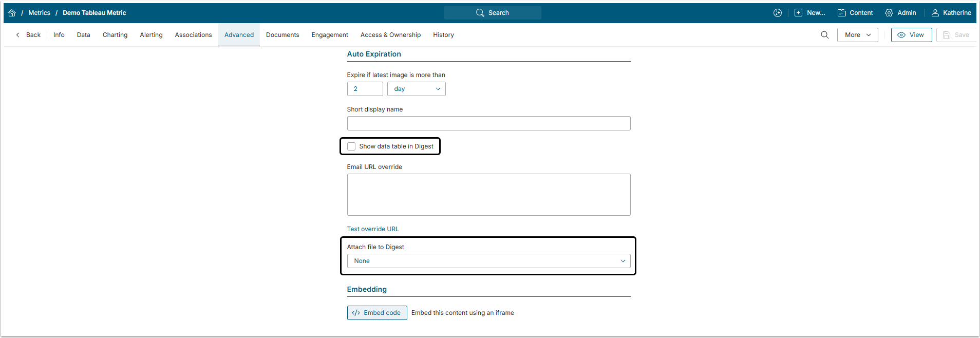The image size is (980, 338).
Task: Click the magnifier icon beside More
Action: [x=824, y=35]
